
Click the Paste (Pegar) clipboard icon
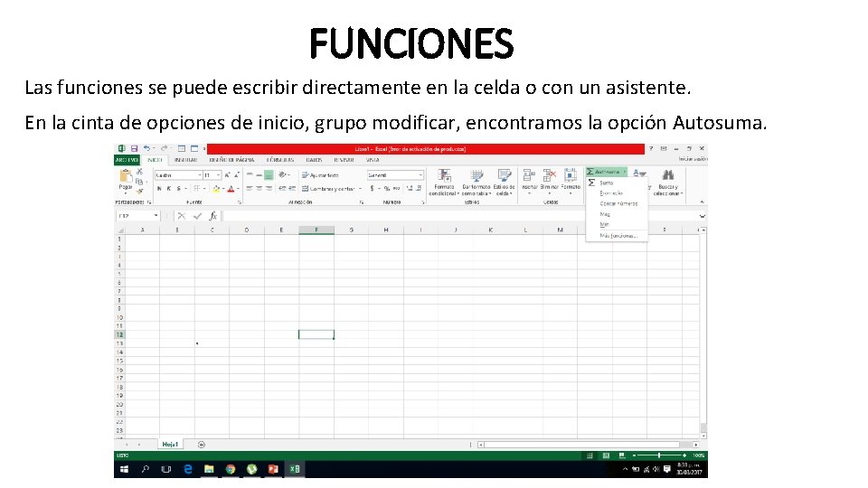[126, 176]
